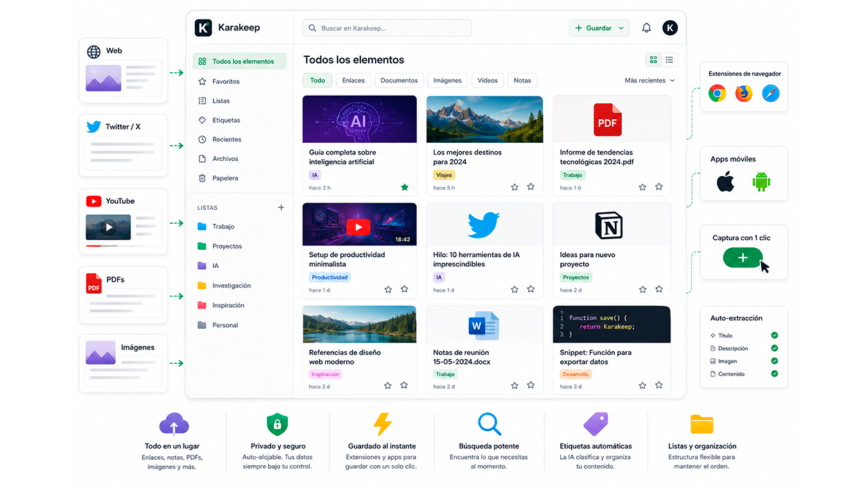The width and height of the screenshot is (868, 488).
Task: Click the purple tag Etiquetas automáticas icon
Action: pyautogui.click(x=596, y=424)
